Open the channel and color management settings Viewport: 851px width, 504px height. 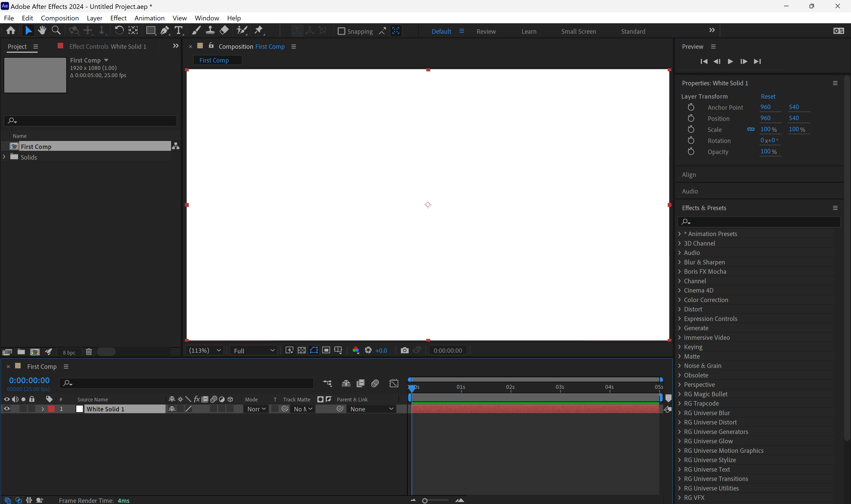(356, 350)
